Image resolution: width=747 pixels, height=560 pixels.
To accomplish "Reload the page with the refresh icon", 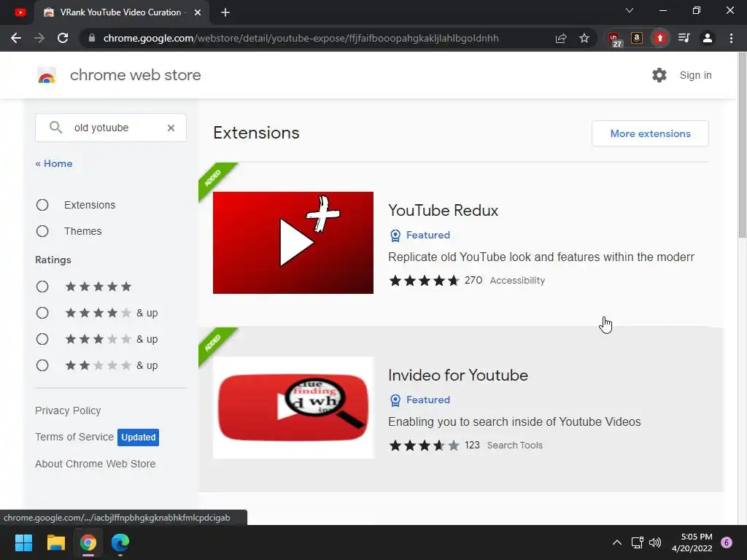I will tap(63, 38).
